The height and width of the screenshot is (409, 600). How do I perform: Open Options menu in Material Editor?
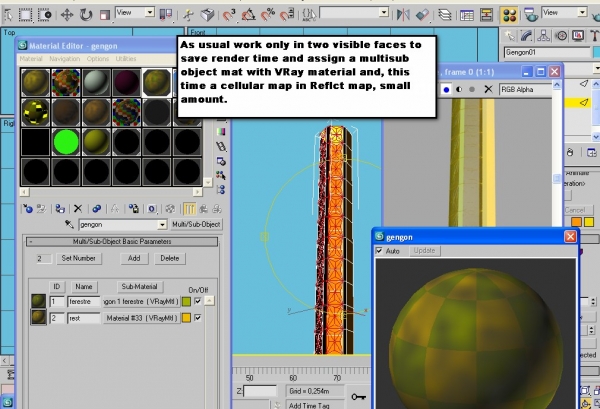tap(98, 59)
